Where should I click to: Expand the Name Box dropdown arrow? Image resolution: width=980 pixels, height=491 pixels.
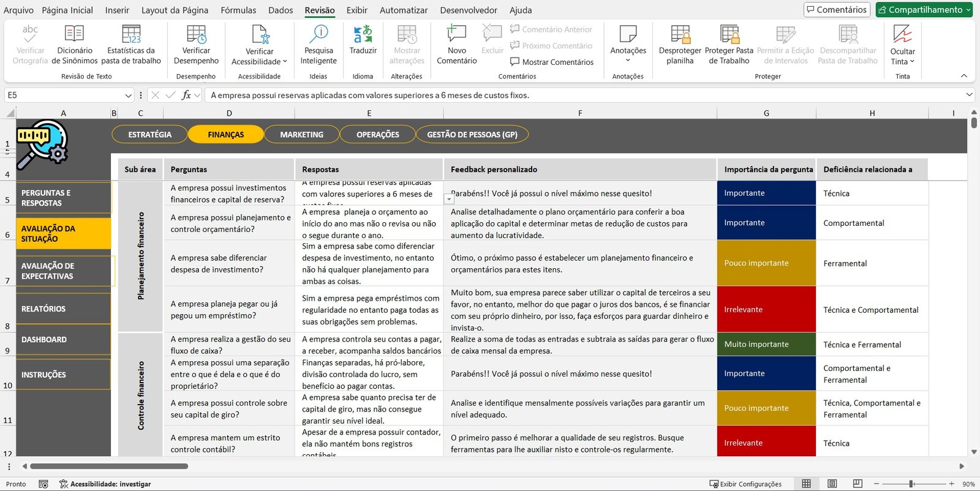click(128, 96)
